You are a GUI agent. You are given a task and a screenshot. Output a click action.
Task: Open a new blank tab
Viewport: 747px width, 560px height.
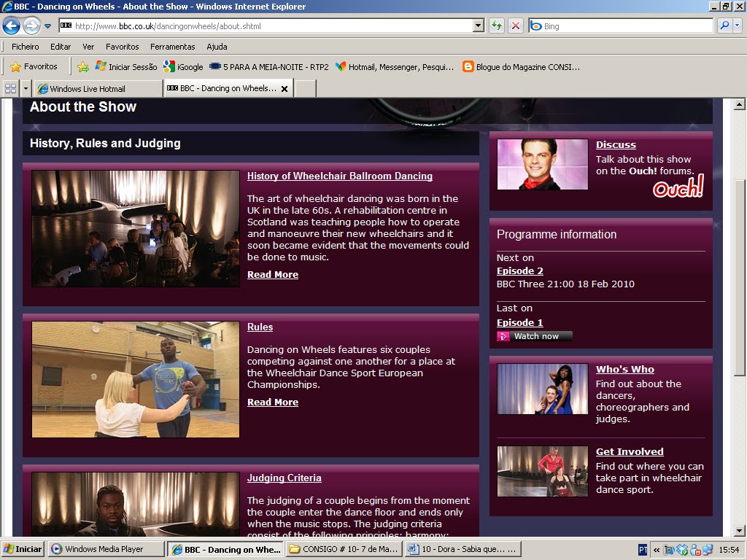tap(306, 88)
